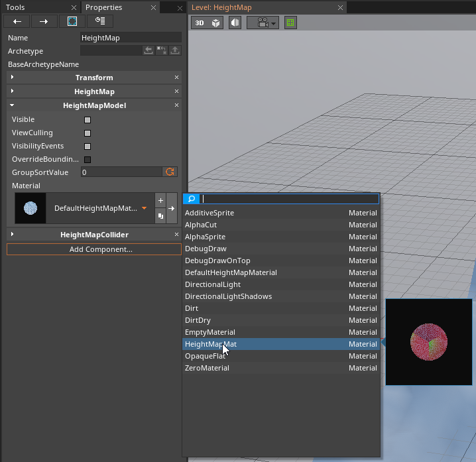The height and width of the screenshot is (462, 476).
Task: Click the current material preview thumbnail
Action: (30, 208)
